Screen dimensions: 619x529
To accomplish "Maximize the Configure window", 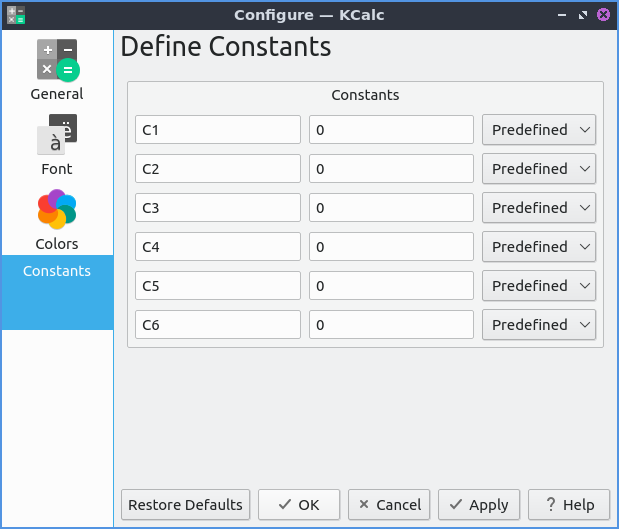I will point(583,15).
